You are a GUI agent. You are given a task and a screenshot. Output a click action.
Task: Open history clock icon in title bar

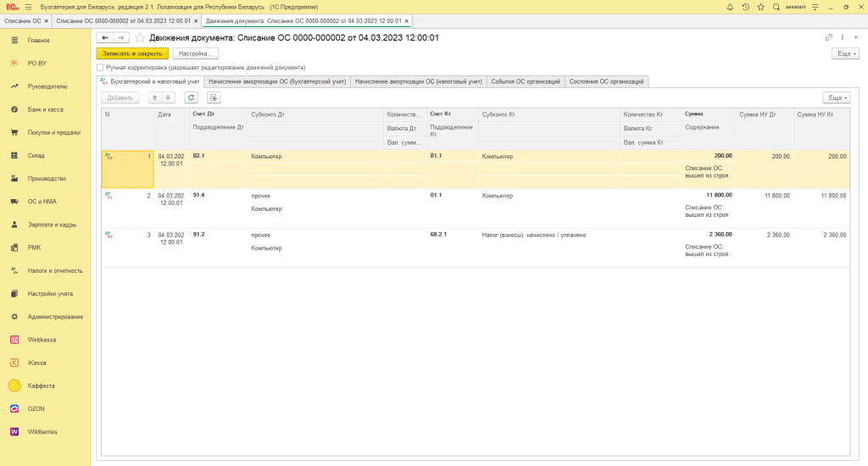pyautogui.click(x=745, y=7)
